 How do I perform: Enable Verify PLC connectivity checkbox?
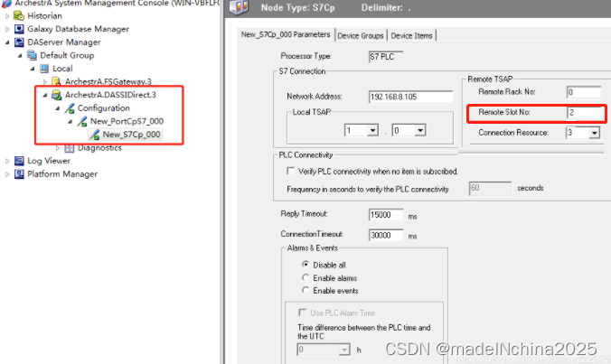pos(290,171)
